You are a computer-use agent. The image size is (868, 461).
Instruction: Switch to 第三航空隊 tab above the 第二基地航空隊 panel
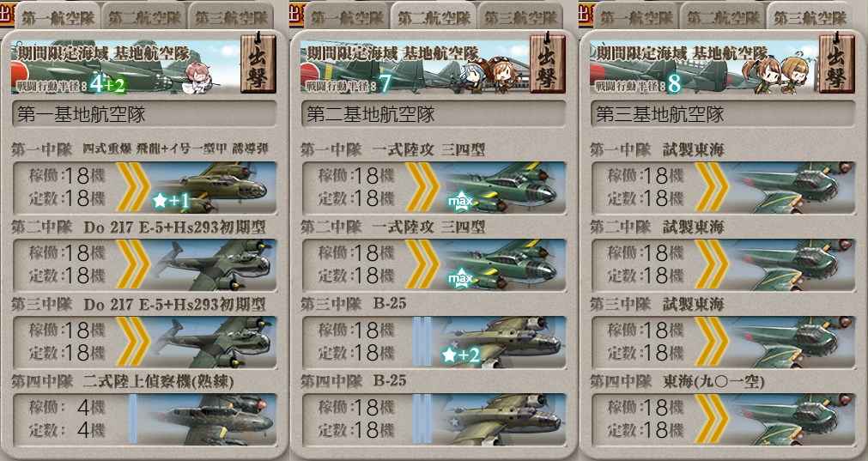(x=521, y=17)
